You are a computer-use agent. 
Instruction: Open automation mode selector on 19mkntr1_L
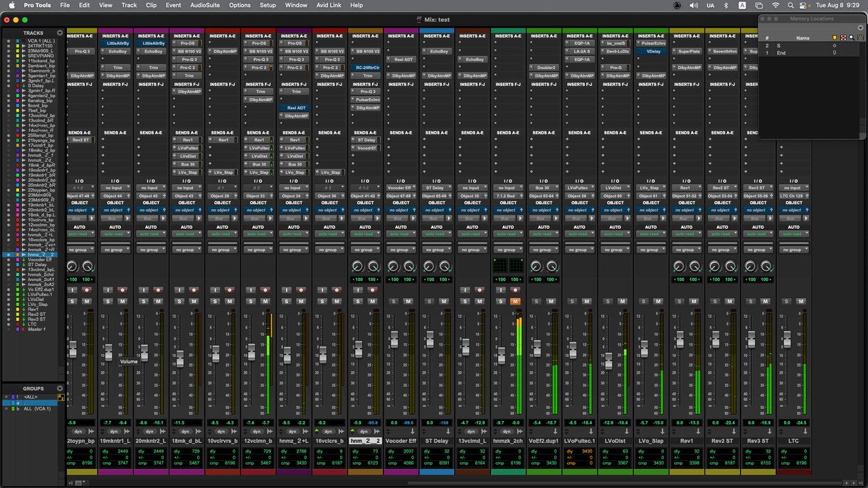pyautogui.click(x=115, y=234)
